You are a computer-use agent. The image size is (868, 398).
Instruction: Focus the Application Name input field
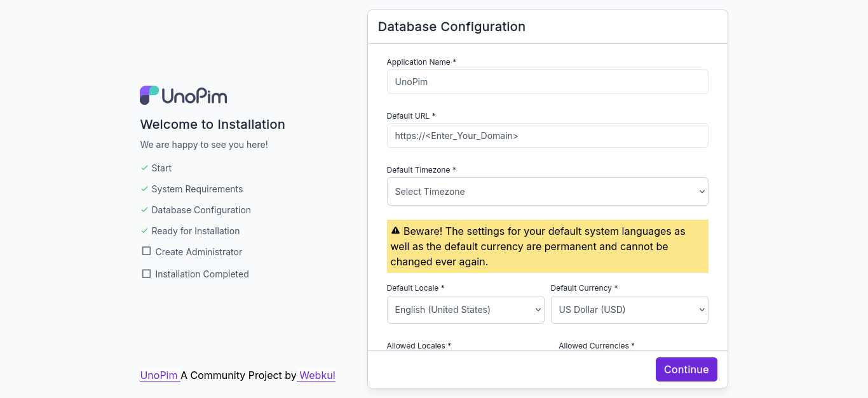[547, 82]
